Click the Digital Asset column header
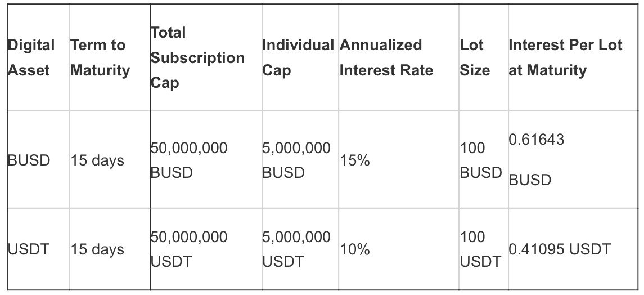This screenshot has height=295, width=644. pyautogui.click(x=31, y=57)
